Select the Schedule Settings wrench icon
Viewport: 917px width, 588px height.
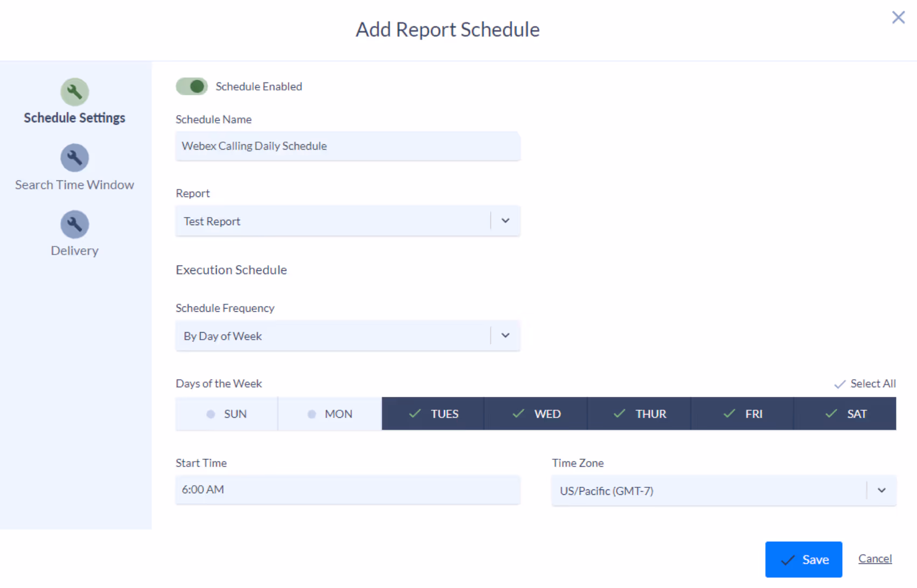74,91
